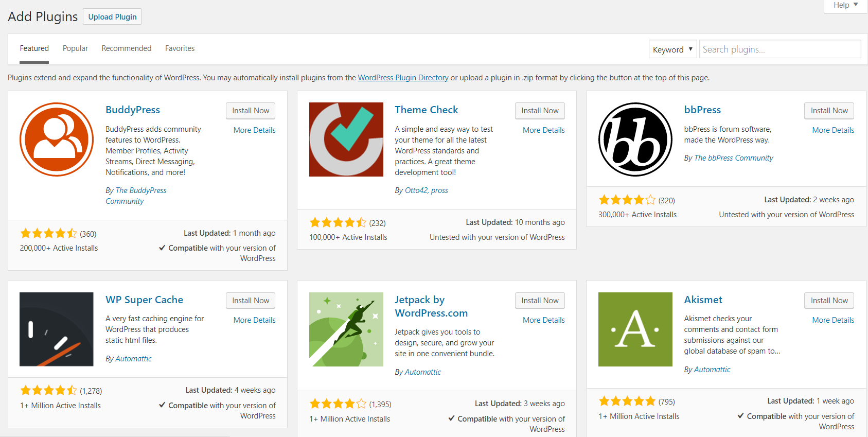Click the Theme Check plugin icon

click(x=346, y=139)
